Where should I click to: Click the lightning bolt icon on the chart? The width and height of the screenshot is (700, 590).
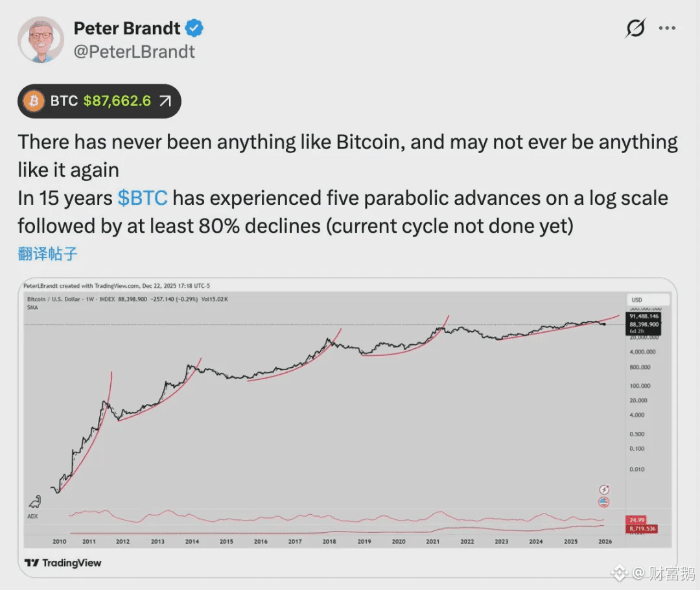coord(604,489)
